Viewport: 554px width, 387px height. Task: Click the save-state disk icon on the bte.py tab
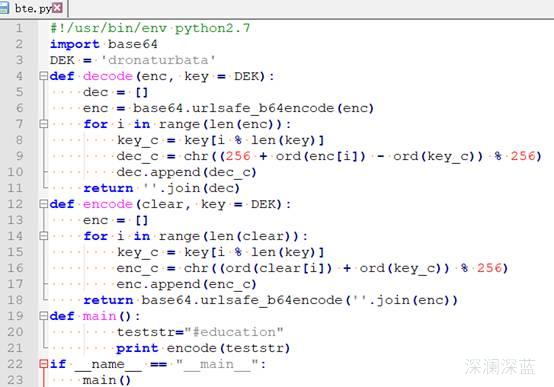tap(4, 8)
